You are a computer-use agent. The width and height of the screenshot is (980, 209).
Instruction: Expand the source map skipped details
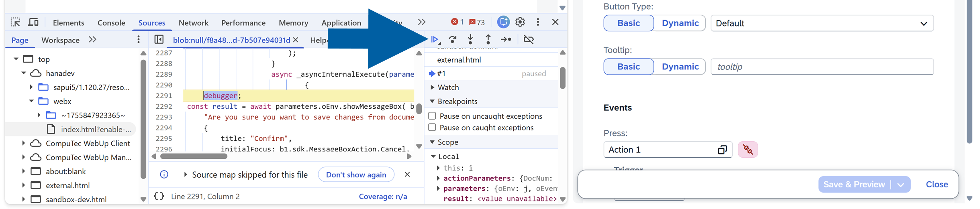(185, 175)
